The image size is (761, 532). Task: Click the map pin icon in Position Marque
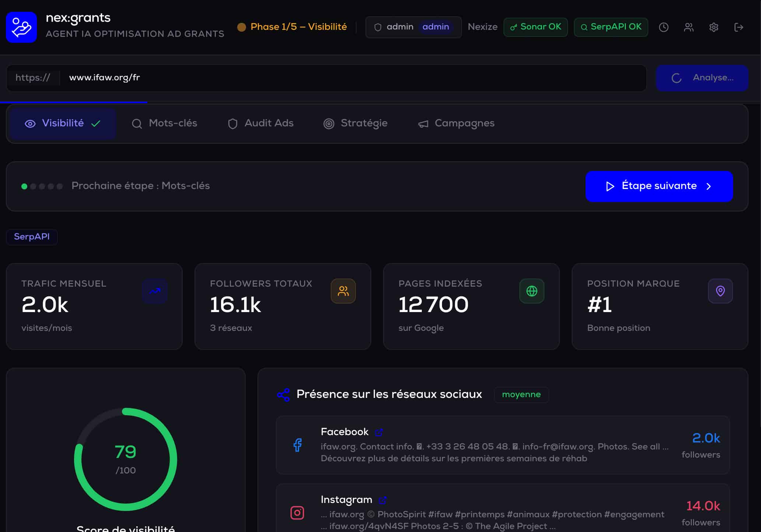pos(720,291)
